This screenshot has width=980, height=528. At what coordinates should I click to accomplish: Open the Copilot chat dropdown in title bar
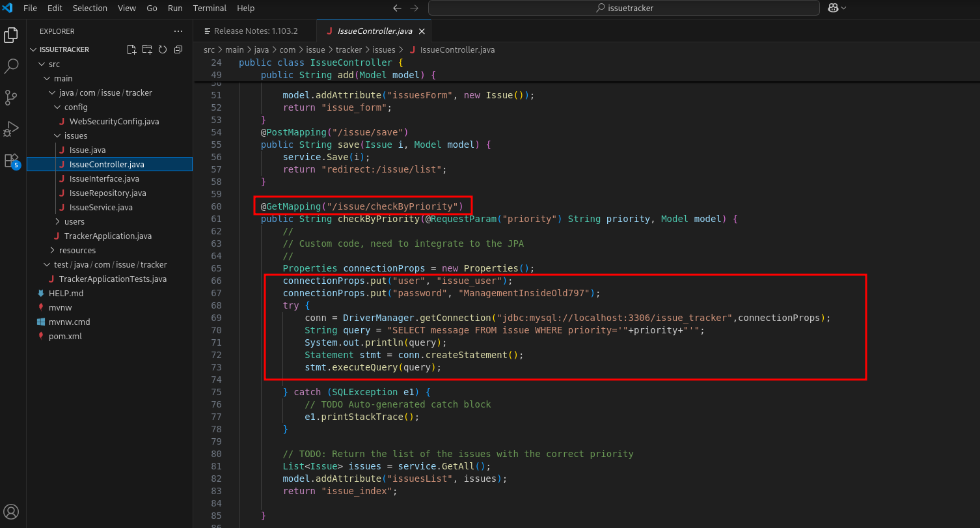(x=844, y=8)
